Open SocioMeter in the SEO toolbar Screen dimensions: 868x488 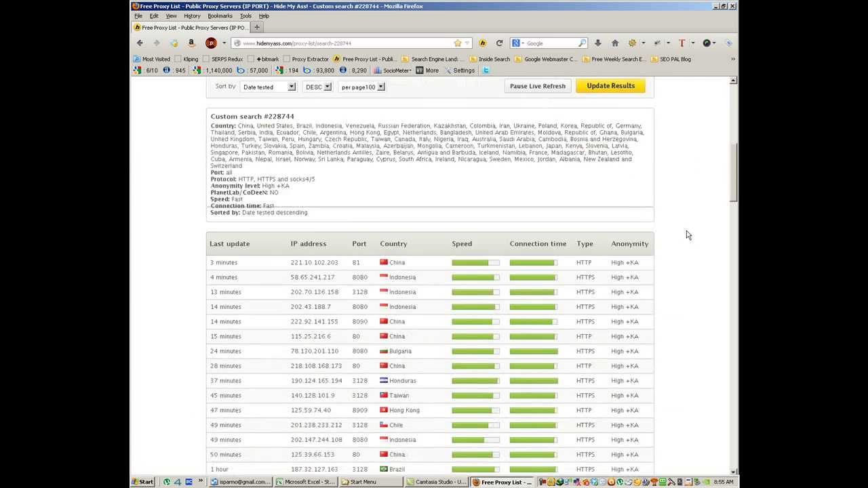392,70
